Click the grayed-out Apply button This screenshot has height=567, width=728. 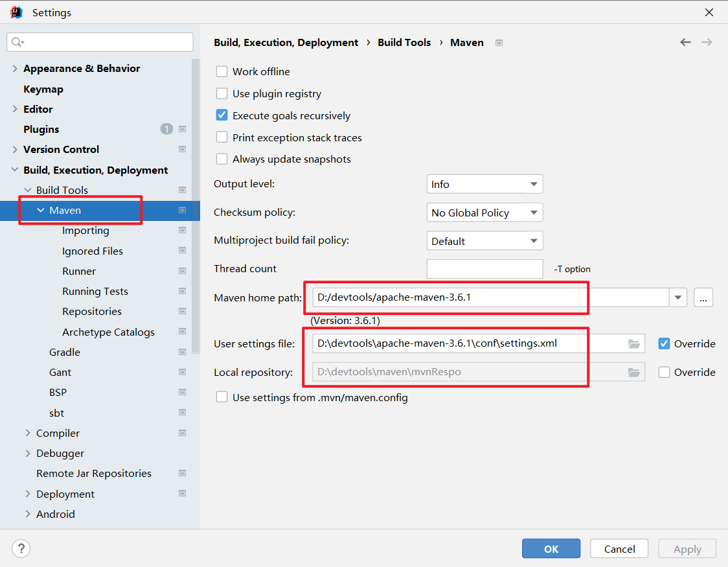687,548
